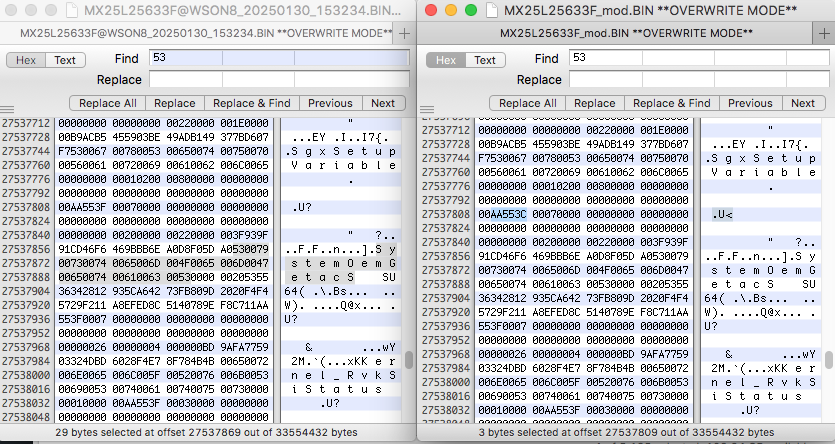835x444 pixels.
Task: Click hex value 36342812 in the right window
Action: tap(502, 298)
